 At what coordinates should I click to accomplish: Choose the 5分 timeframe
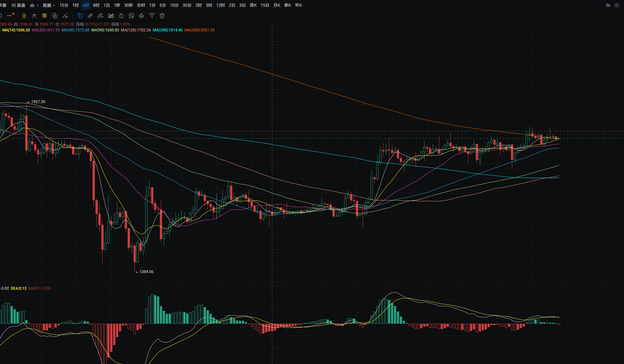point(163,5)
